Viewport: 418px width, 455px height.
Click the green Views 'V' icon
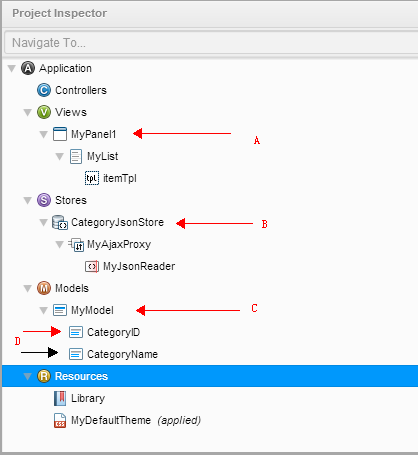(44, 112)
